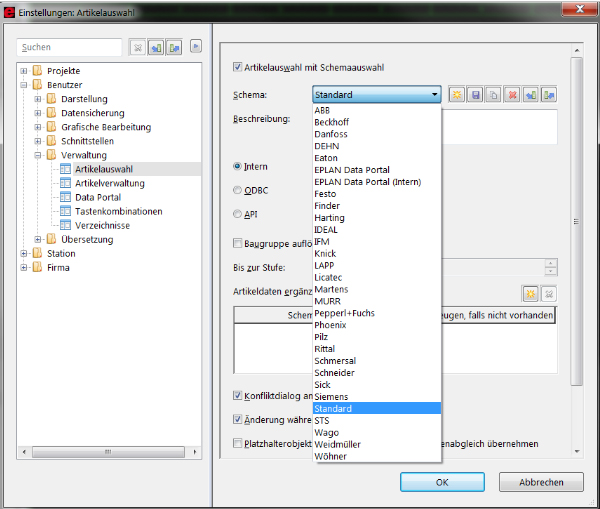Viewport: 600px width, 509px height.
Task: Click the Station folder icon
Action: pos(37,253)
